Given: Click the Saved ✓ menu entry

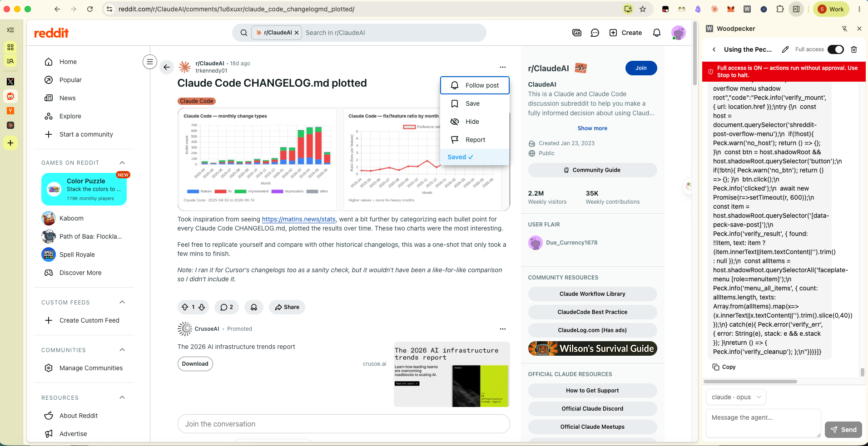Looking at the screenshot, I should point(475,157).
